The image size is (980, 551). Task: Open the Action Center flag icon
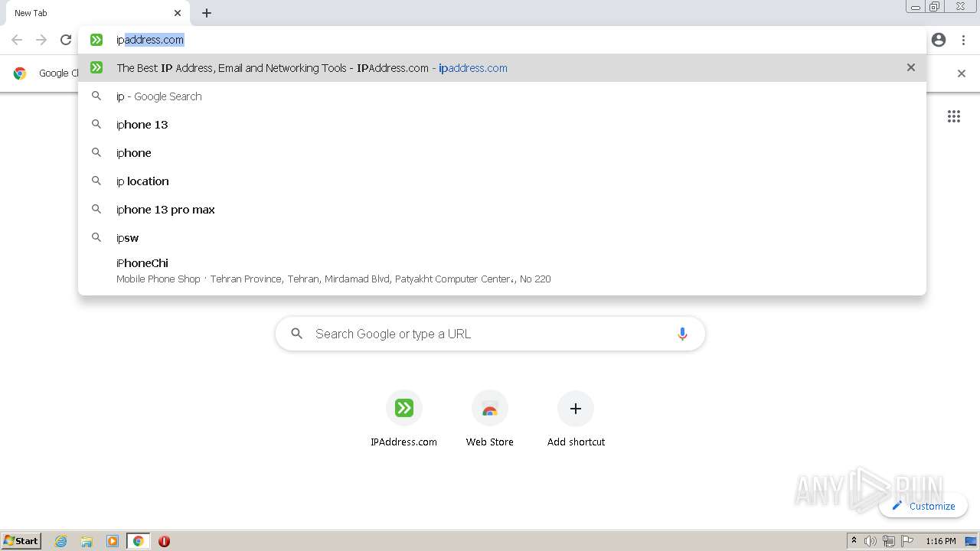[907, 541]
